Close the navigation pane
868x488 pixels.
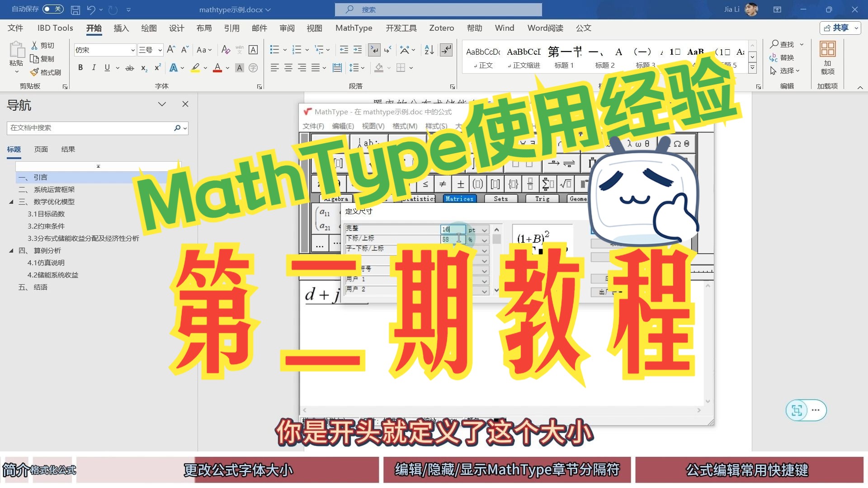185,104
